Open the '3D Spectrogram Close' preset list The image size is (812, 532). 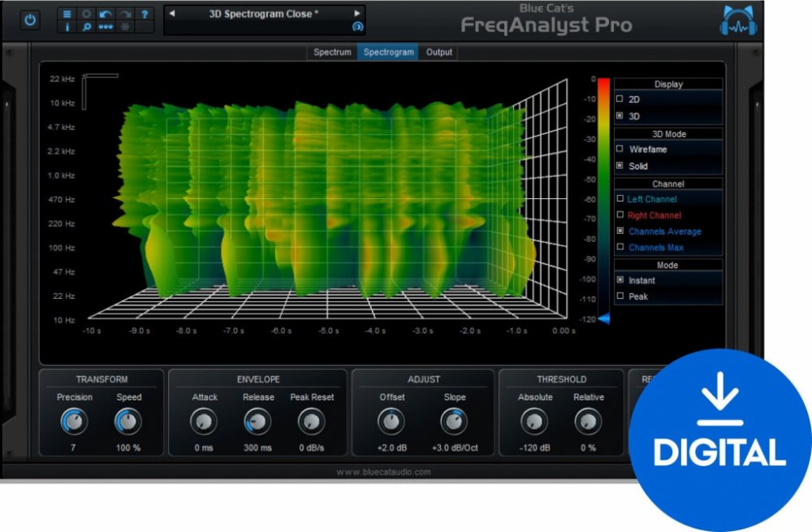coord(263,14)
